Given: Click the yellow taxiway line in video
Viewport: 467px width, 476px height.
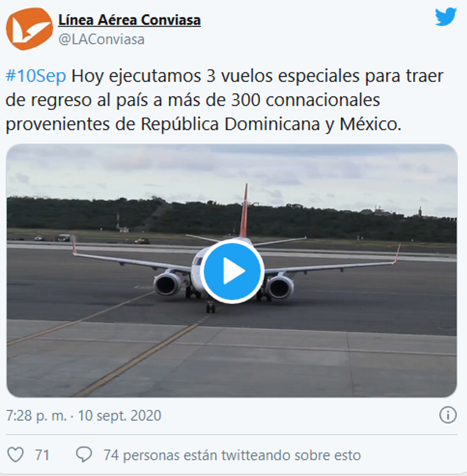Looking at the screenshot, I should coord(137,360).
